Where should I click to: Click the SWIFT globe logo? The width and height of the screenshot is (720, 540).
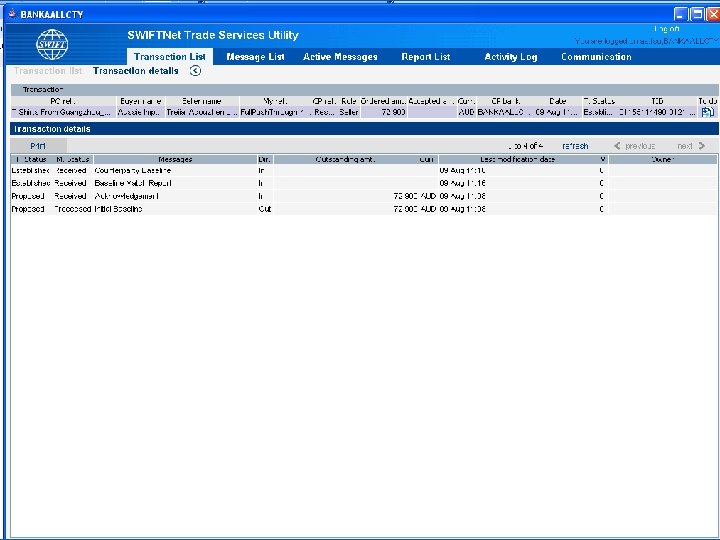click(52, 45)
